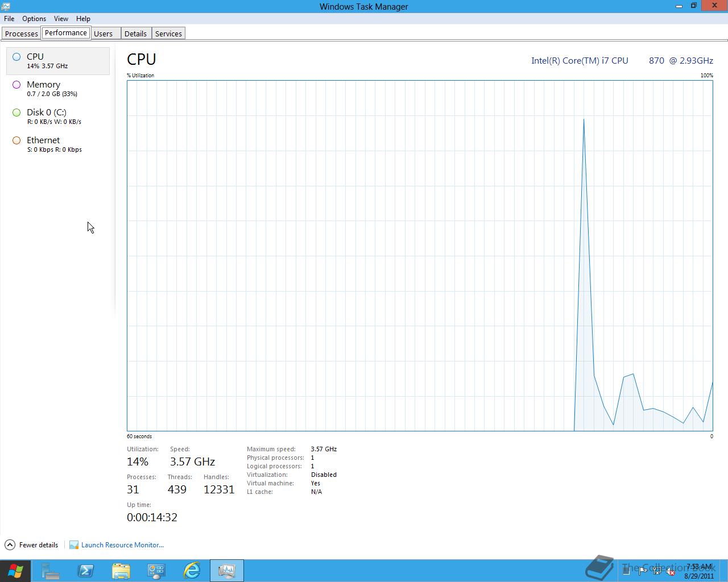This screenshot has width=728, height=582.
Task: Click the network tray icon
Action: point(656,572)
